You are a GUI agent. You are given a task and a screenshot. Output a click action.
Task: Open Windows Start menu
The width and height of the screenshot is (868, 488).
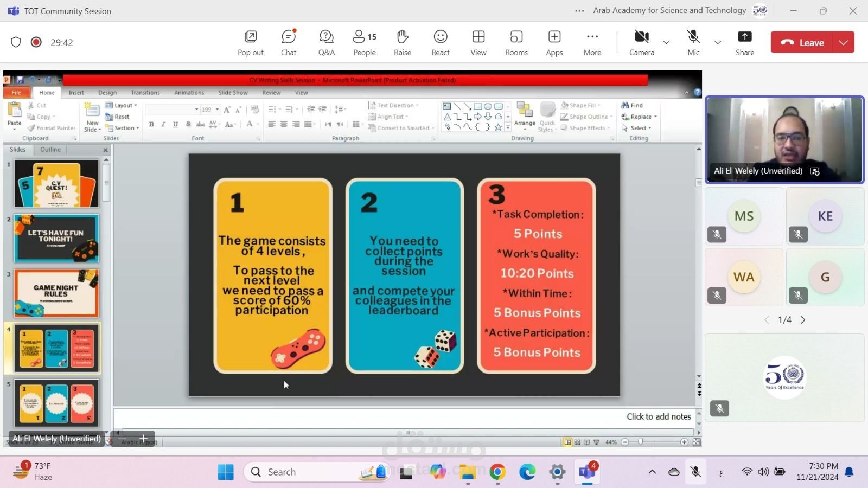pyautogui.click(x=226, y=472)
